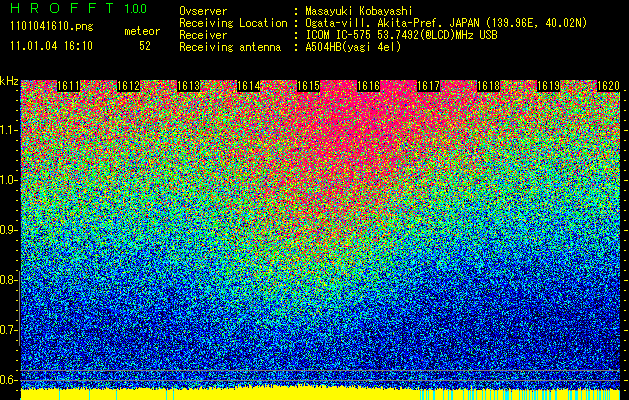Screen dimensions: 629x400
Task: Click the yellow signal level bar at bottom
Action: (x=321, y=394)
